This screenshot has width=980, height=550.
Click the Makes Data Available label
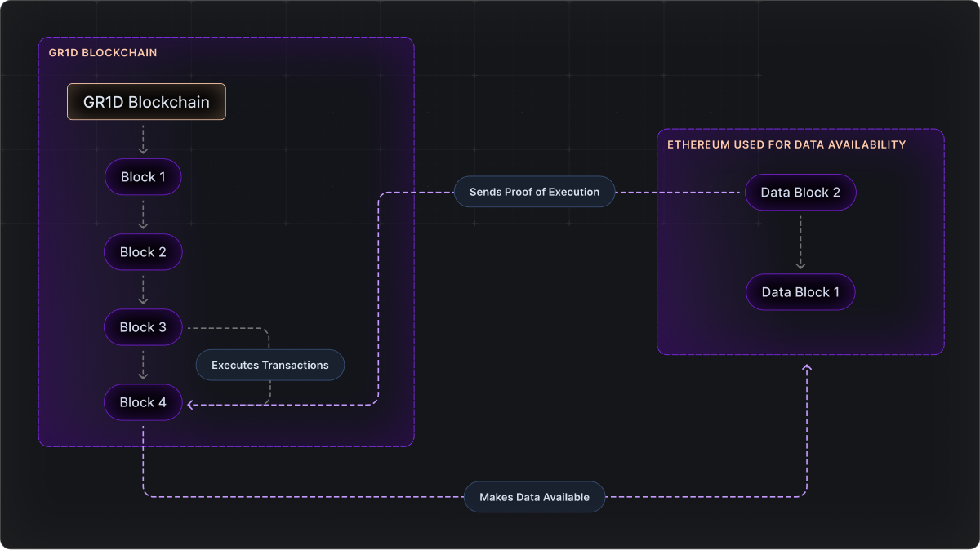click(x=534, y=497)
